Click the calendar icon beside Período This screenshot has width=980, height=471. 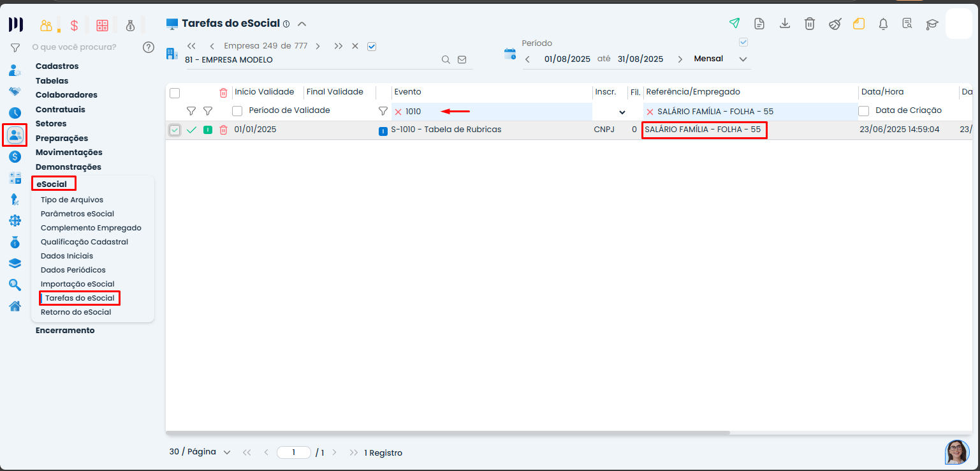pyautogui.click(x=510, y=54)
